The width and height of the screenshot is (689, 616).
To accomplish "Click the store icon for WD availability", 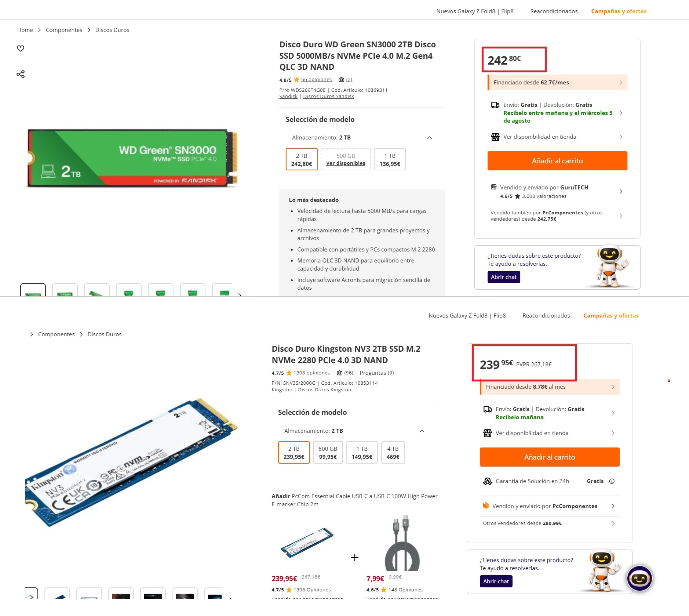I will tap(495, 137).
